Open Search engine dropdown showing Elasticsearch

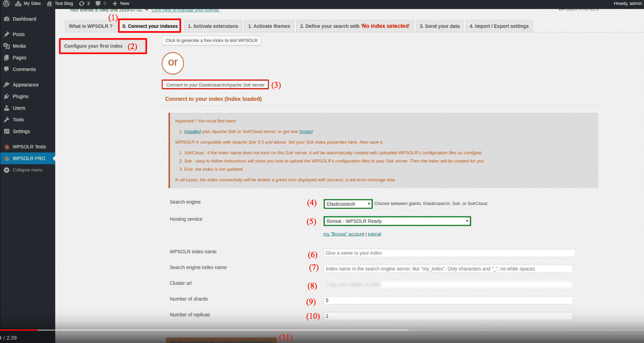tap(348, 204)
